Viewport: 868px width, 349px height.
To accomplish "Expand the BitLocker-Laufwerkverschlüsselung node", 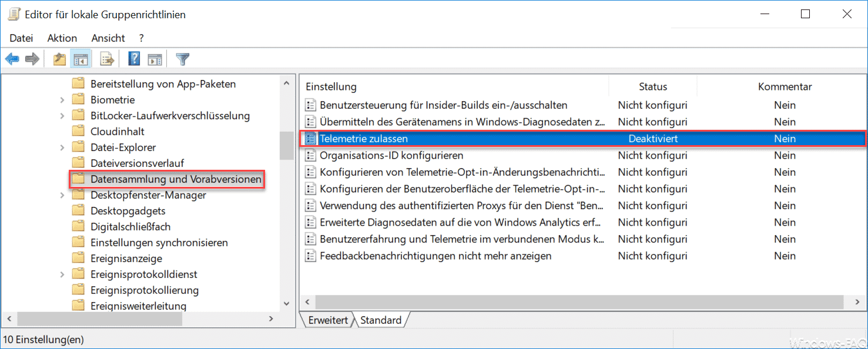I will [x=62, y=116].
